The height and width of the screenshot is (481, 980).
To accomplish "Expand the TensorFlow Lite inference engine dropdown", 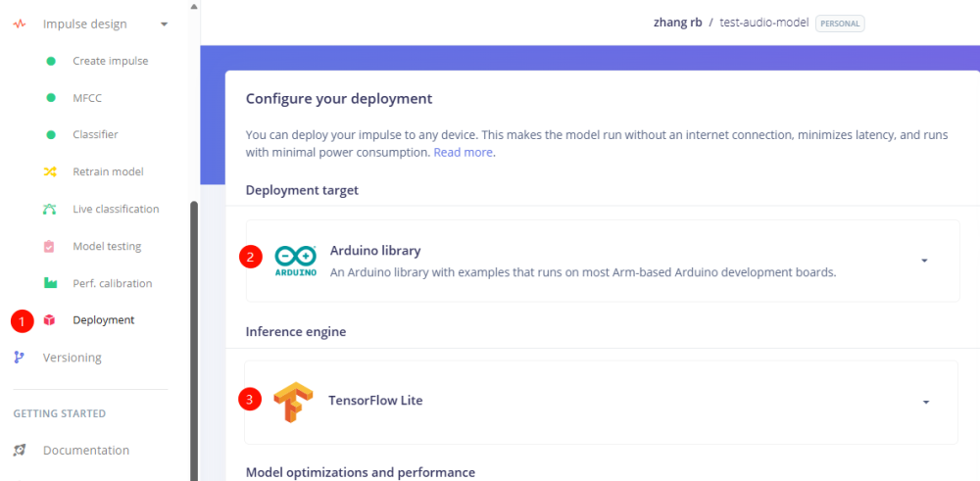I will (x=924, y=402).
